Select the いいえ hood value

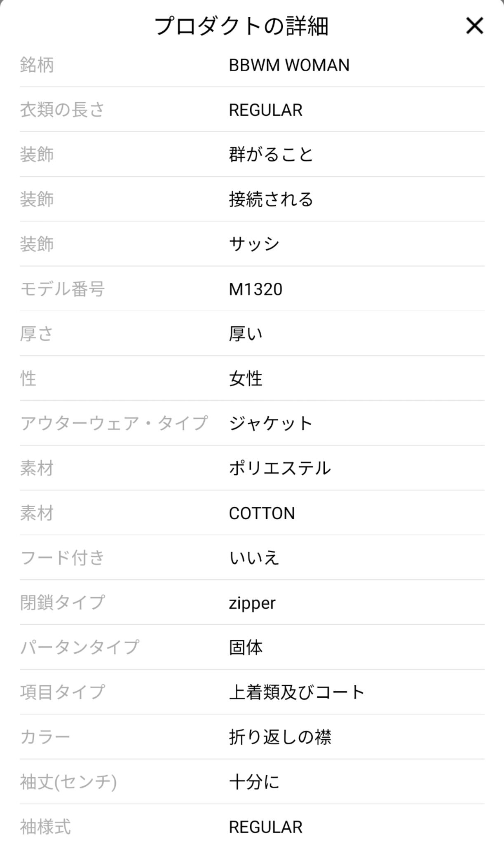pyautogui.click(x=254, y=558)
